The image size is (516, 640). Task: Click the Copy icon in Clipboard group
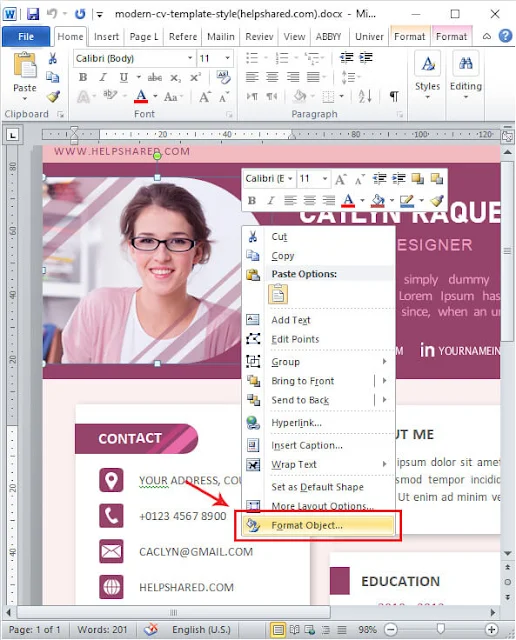pos(53,77)
